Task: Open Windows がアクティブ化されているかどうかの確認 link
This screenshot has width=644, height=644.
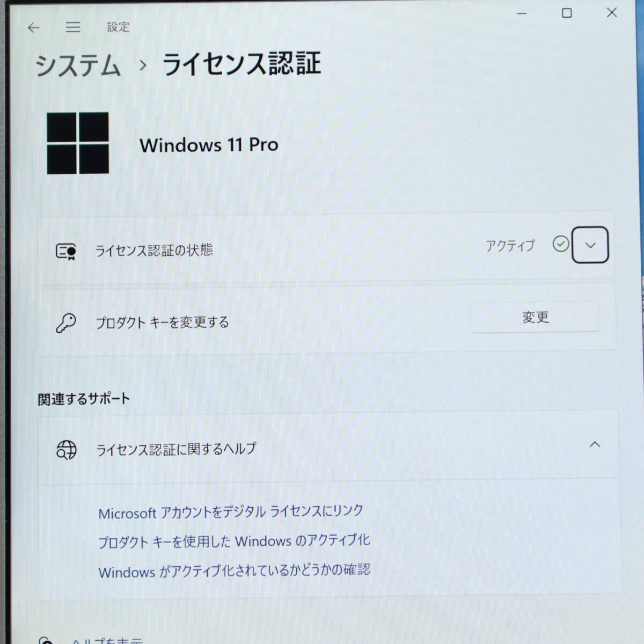Action: 234,570
